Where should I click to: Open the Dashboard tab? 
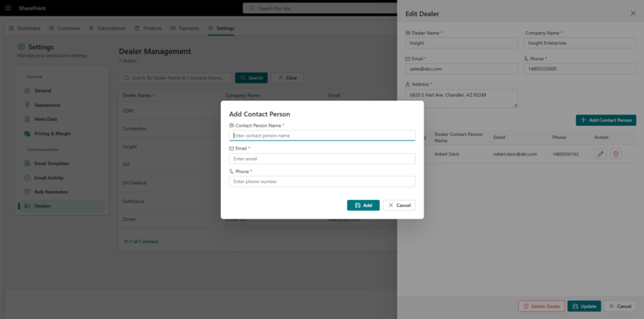25,28
